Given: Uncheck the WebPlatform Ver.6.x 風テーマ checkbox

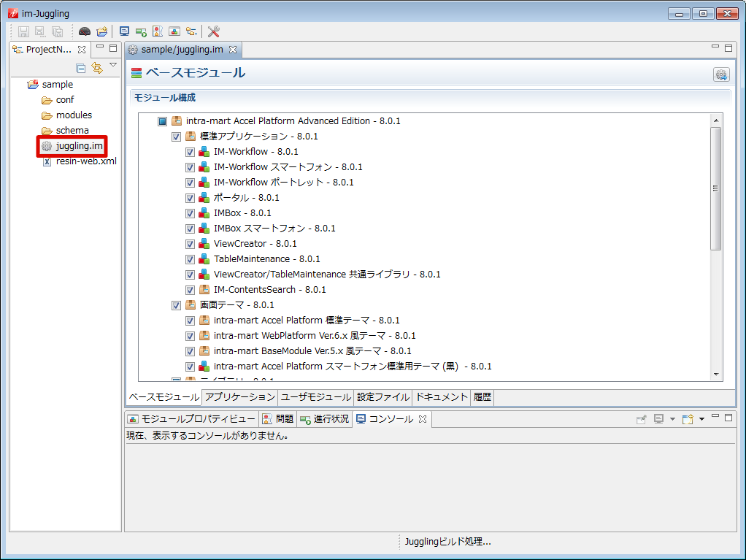Looking at the screenshot, I should coord(190,336).
